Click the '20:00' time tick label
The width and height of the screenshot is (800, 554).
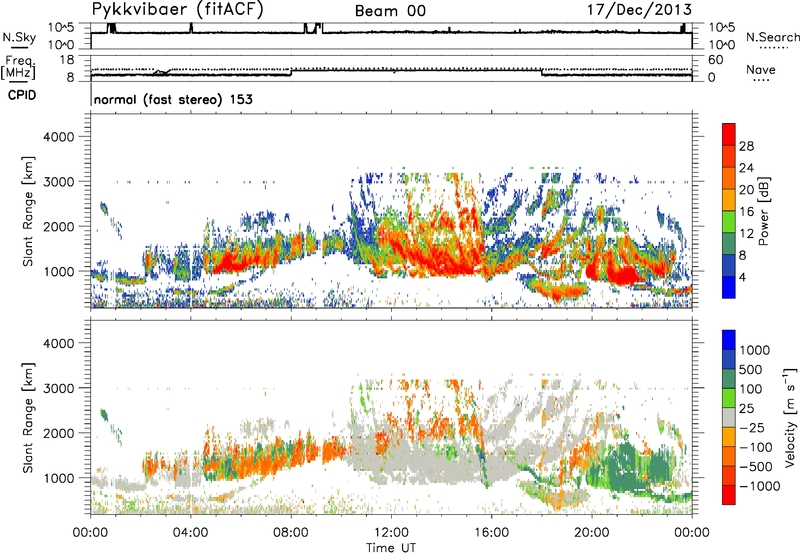(x=591, y=533)
